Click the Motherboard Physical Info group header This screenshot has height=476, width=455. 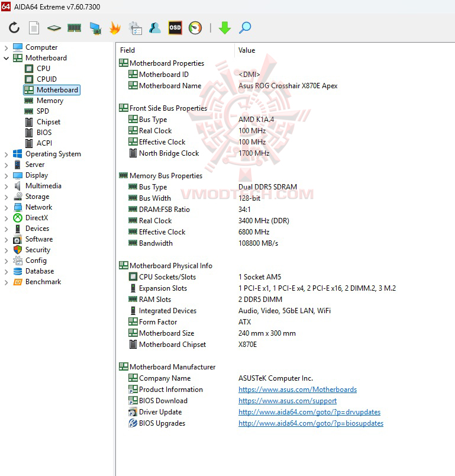click(x=166, y=266)
